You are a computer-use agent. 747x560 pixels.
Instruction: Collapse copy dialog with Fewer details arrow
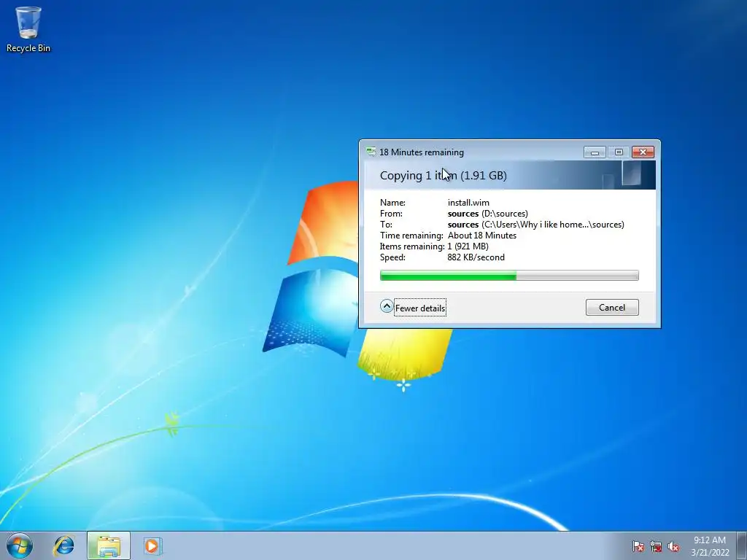(x=387, y=306)
